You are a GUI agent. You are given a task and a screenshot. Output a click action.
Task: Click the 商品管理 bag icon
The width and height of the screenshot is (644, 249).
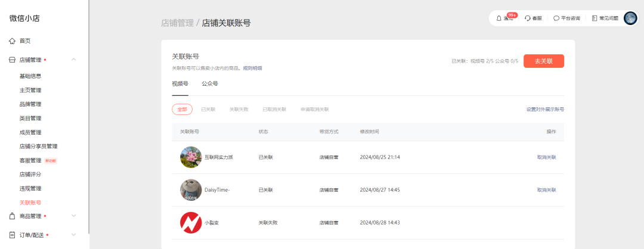[x=12, y=216]
